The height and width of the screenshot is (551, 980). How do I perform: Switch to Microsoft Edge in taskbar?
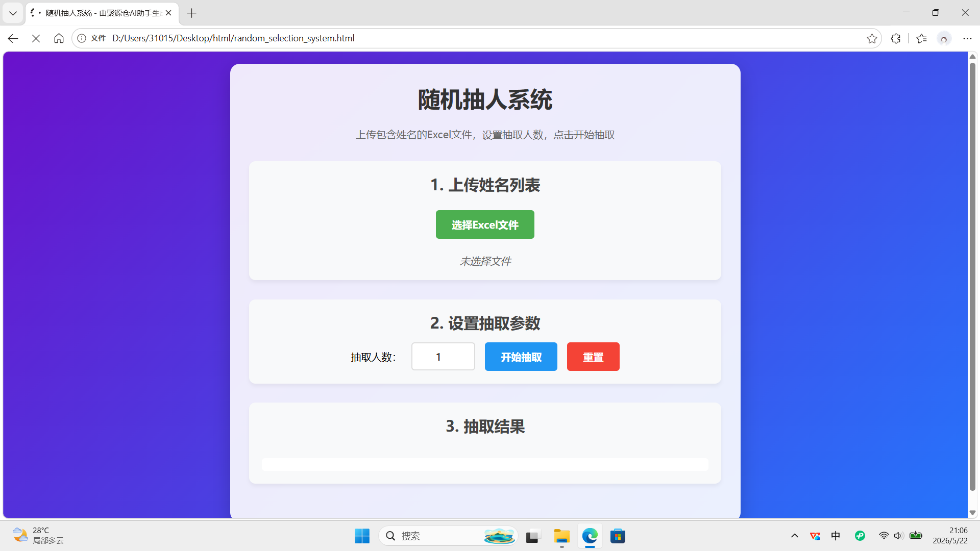coord(590,536)
